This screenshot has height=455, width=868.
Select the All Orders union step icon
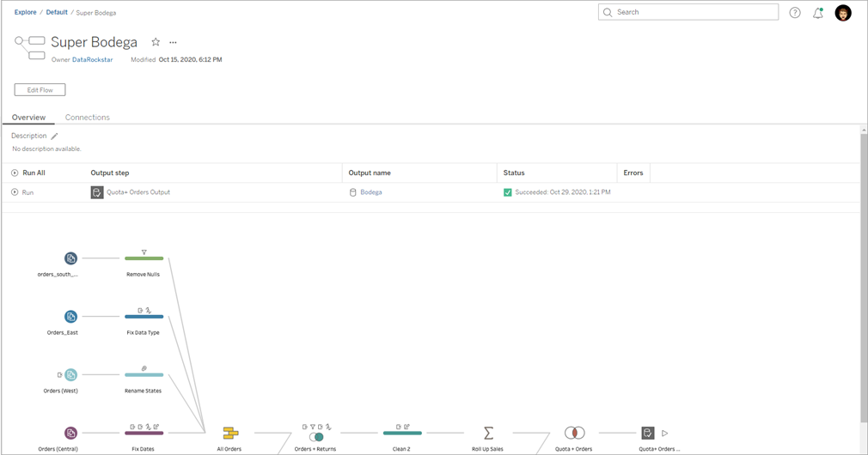pyautogui.click(x=230, y=434)
